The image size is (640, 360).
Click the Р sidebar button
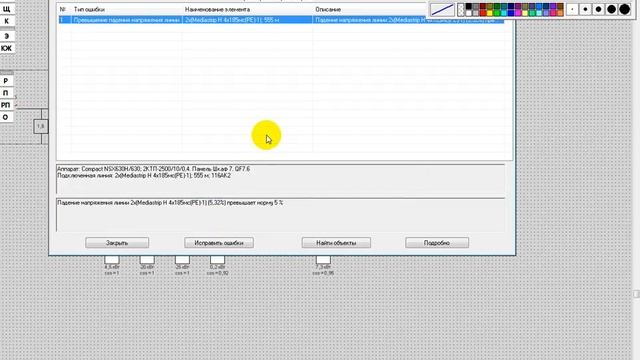(6, 81)
